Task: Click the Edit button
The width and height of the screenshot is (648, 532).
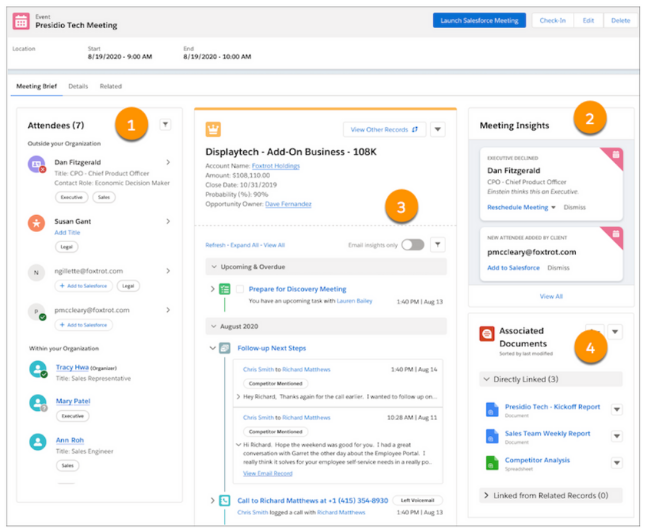Action: pos(588,20)
